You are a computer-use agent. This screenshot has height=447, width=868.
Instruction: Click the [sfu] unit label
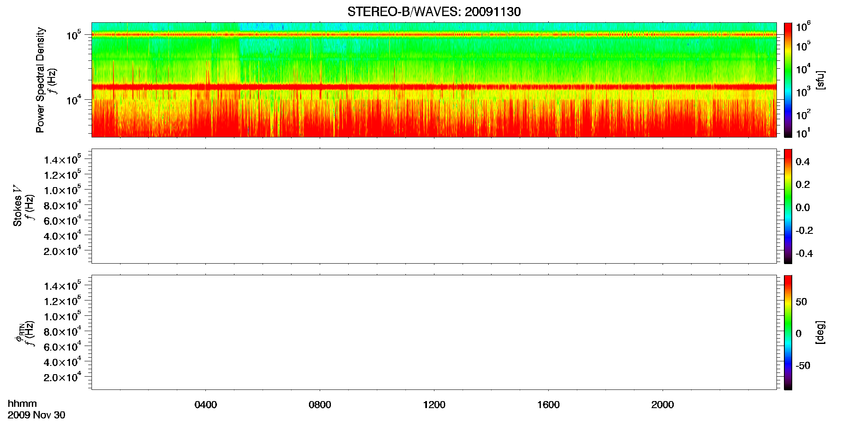[x=820, y=80]
